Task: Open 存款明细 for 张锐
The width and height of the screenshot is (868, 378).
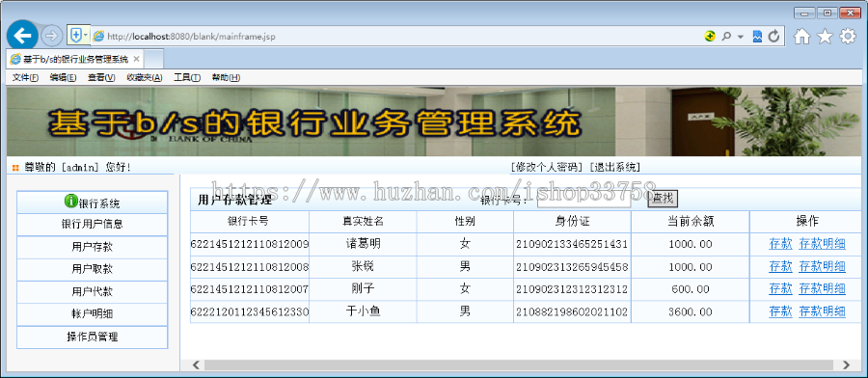Action: [x=822, y=266]
